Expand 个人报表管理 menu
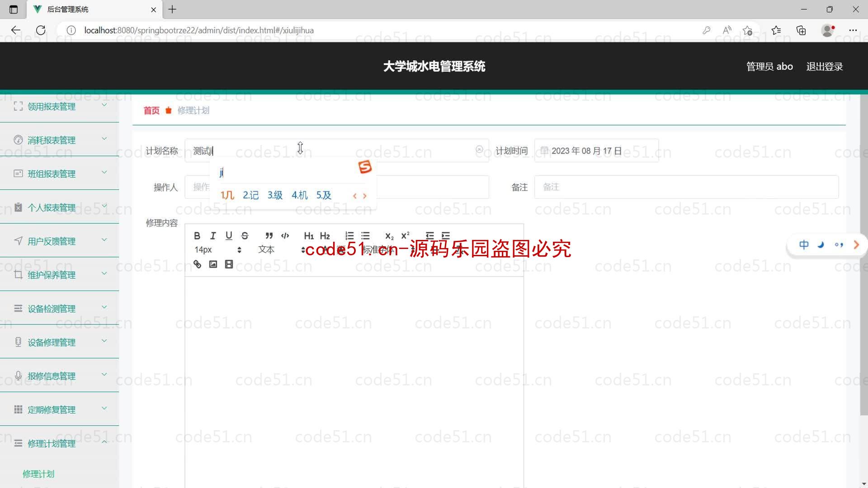The height and width of the screenshot is (488, 868). coord(59,207)
